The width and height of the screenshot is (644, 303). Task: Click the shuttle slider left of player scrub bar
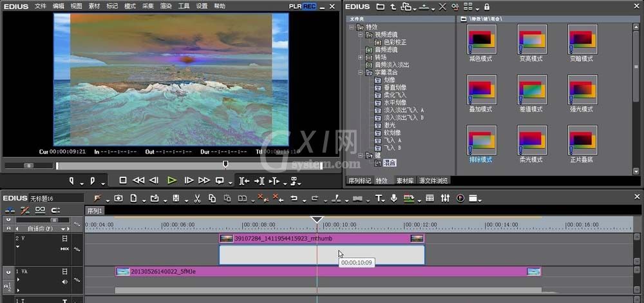pos(29,165)
